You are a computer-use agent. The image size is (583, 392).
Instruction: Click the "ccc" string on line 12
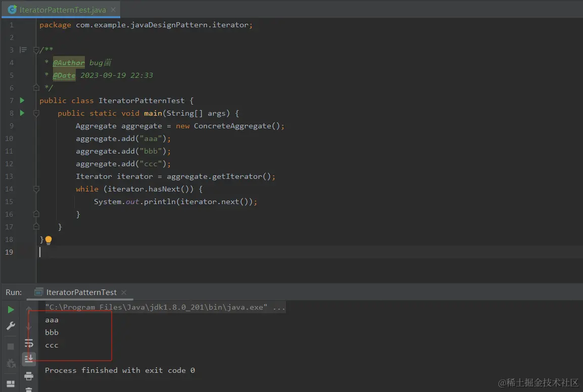click(x=151, y=164)
